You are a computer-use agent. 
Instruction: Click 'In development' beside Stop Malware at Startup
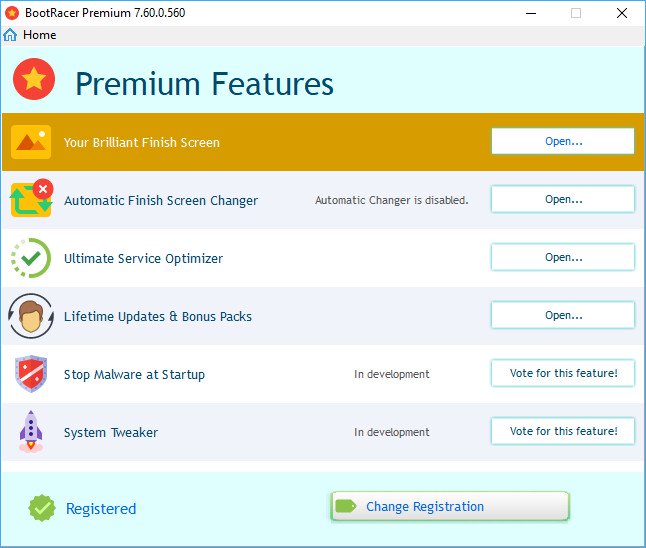392,374
